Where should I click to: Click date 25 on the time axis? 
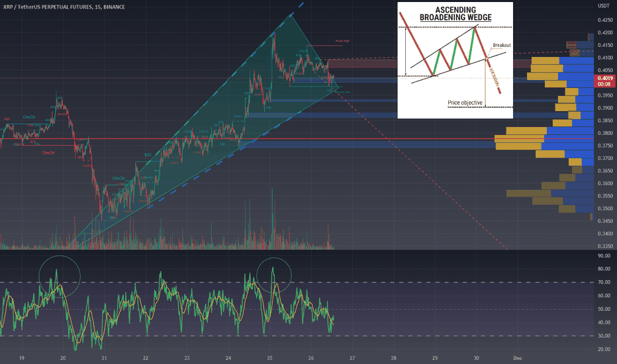269,358
